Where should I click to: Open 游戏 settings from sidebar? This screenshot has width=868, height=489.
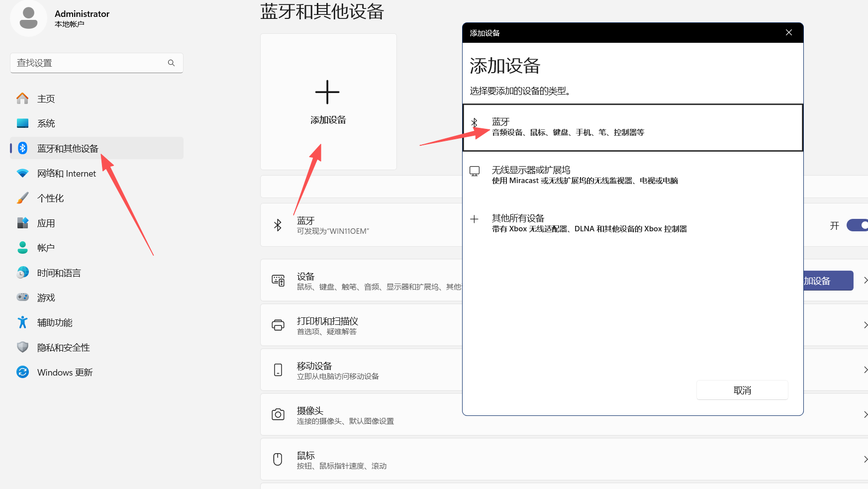coord(46,297)
